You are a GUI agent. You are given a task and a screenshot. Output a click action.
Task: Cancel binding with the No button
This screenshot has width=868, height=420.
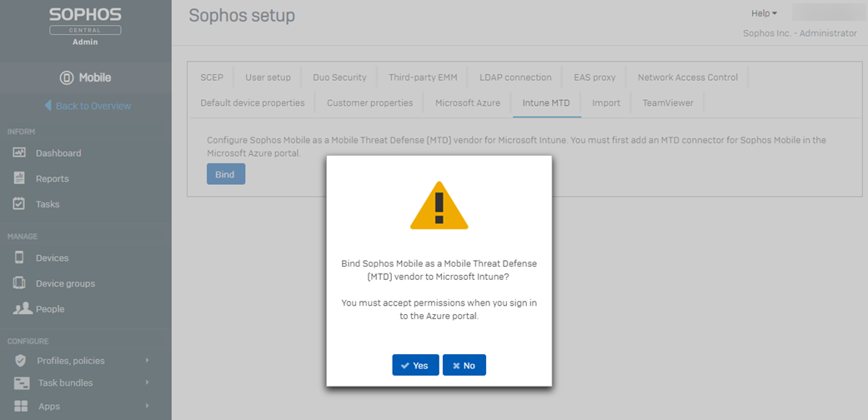(464, 365)
